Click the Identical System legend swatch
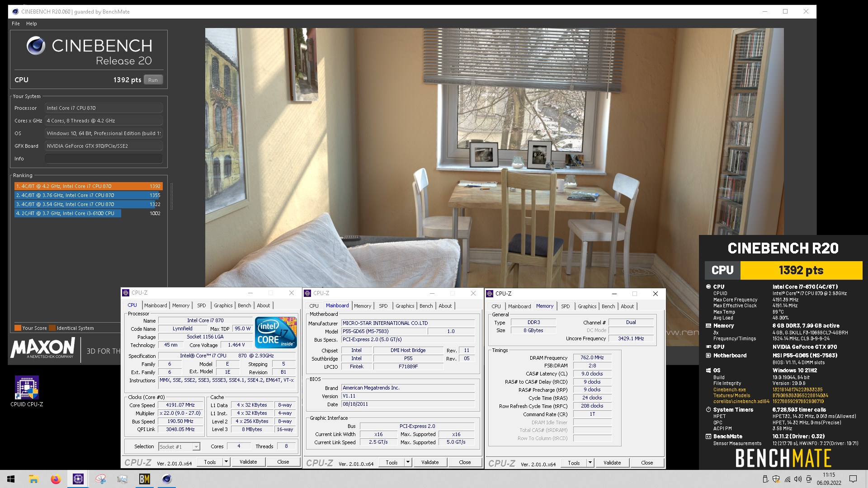868x488 pixels. coord(52,328)
